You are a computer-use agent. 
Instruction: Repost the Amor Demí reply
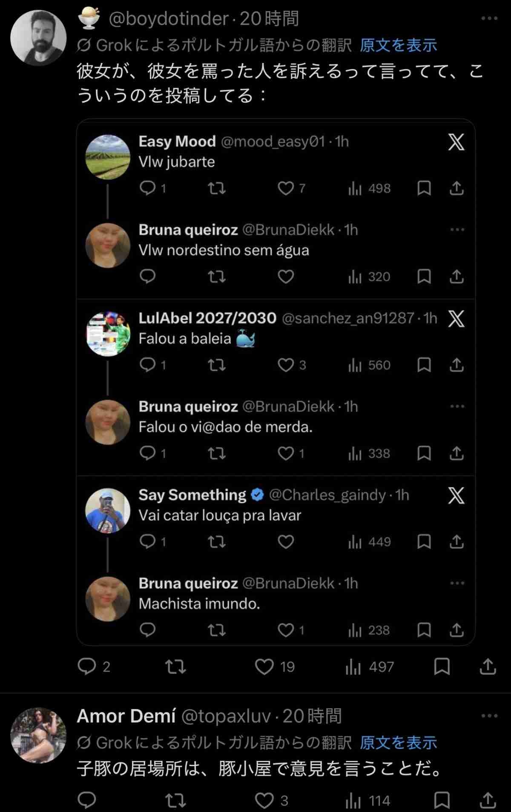(x=175, y=801)
